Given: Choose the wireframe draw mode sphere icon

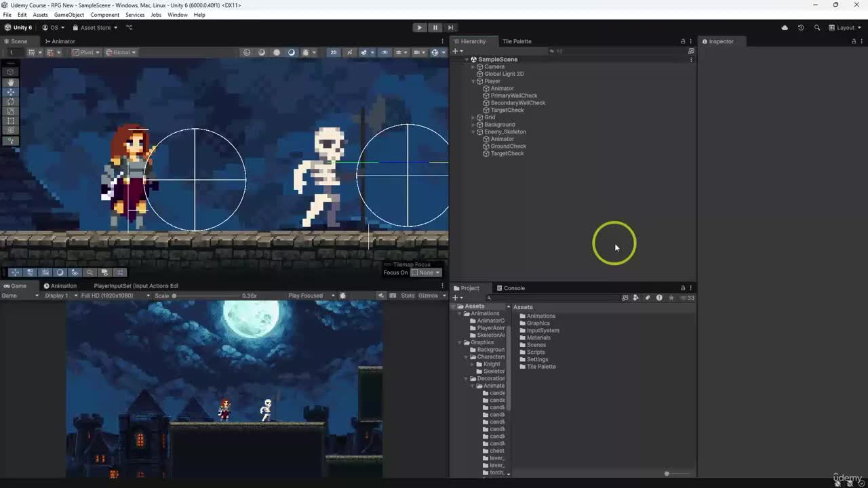Looking at the screenshot, I should pos(247,52).
